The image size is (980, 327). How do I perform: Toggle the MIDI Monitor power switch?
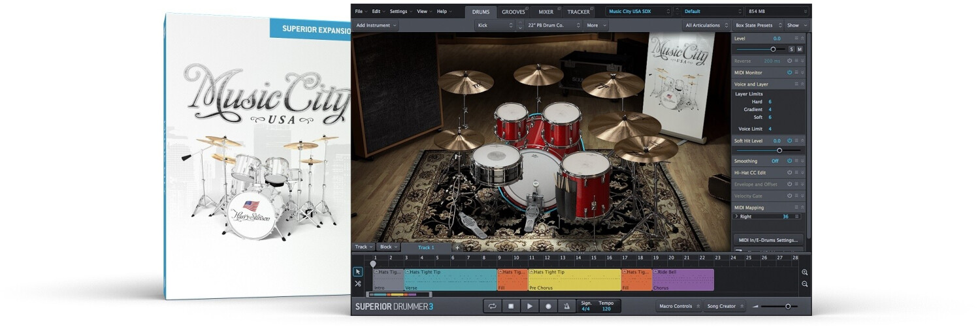(789, 72)
